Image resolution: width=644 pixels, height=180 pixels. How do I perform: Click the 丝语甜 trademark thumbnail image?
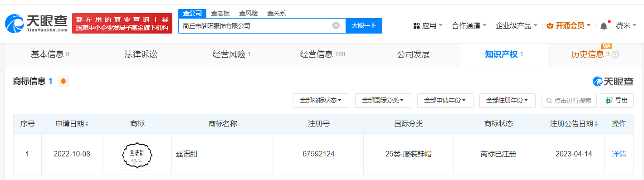pos(137,154)
